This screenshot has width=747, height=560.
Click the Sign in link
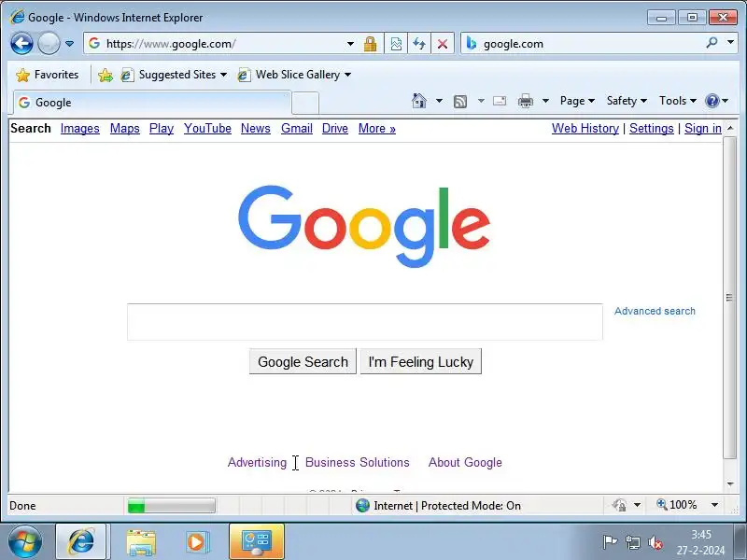point(703,129)
